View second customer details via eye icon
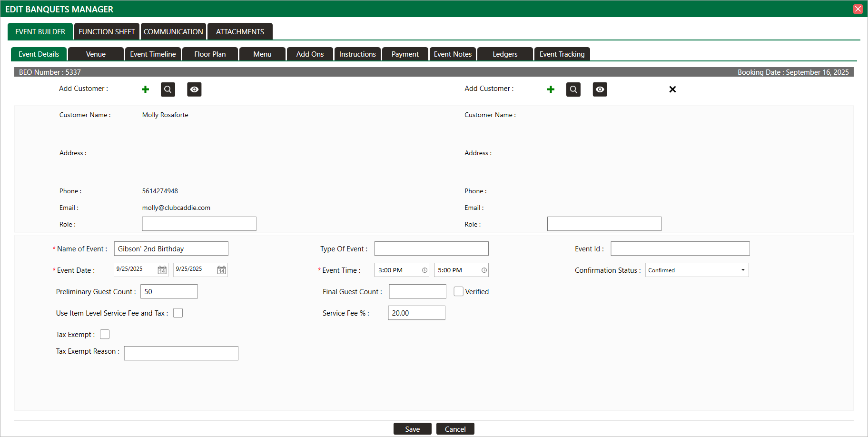The image size is (868, 437). (x=600, y=89)
